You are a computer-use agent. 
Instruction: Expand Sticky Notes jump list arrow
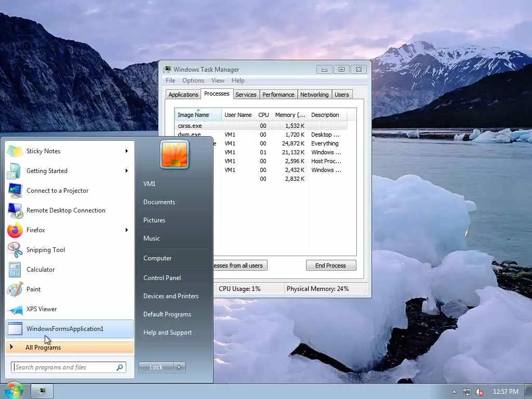(127, 151)
